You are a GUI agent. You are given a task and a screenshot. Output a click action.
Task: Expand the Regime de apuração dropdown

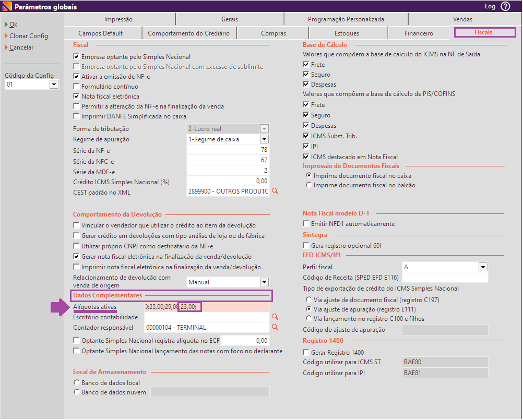264,139
